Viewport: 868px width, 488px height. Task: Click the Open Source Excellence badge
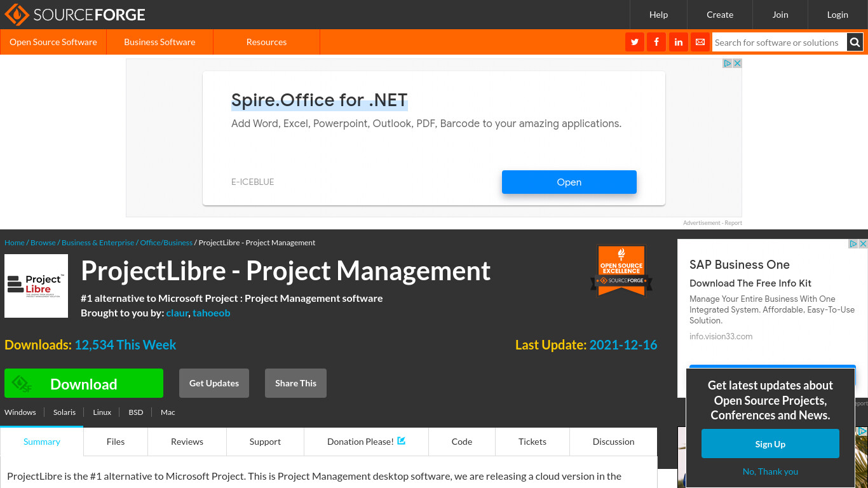[621, 271]
